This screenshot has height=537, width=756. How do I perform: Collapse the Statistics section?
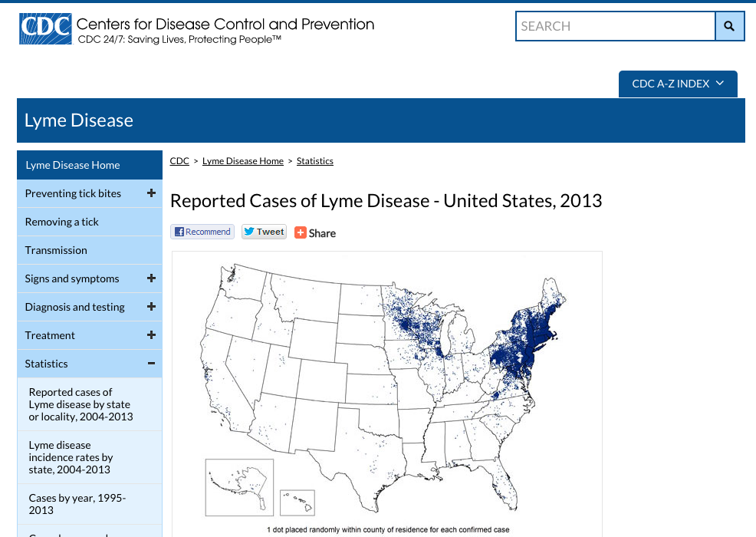[x=151, y=364]
